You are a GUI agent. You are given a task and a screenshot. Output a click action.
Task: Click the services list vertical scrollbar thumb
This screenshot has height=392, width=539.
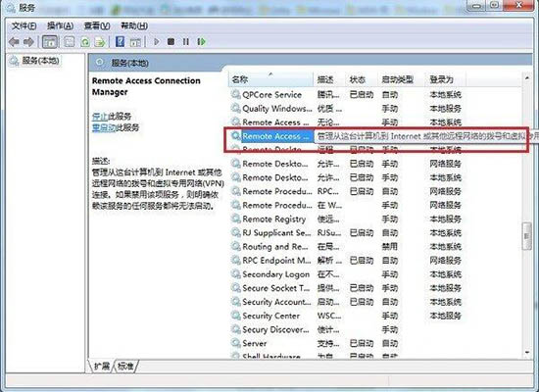(526, 236)
